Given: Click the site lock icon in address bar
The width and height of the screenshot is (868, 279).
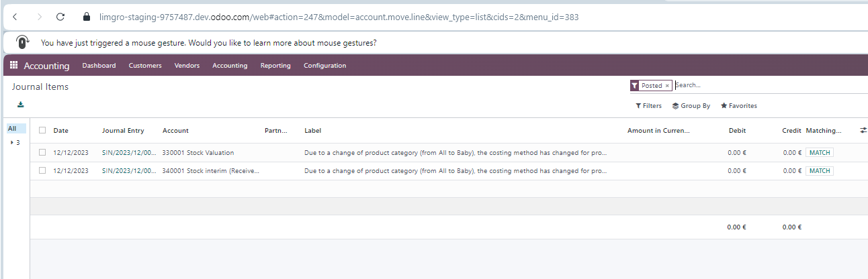Looking at the screenshot, I should 85,17.
